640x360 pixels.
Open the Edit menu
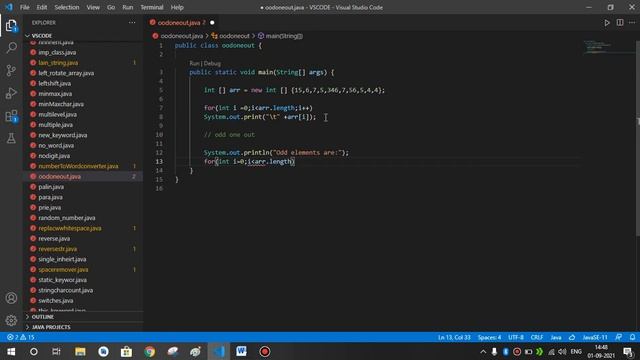point(42,7)
